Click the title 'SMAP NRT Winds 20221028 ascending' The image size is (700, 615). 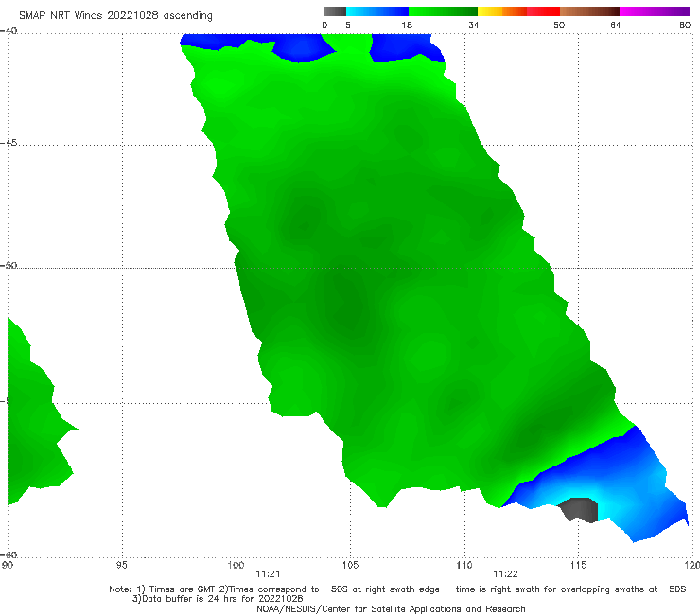115,15
